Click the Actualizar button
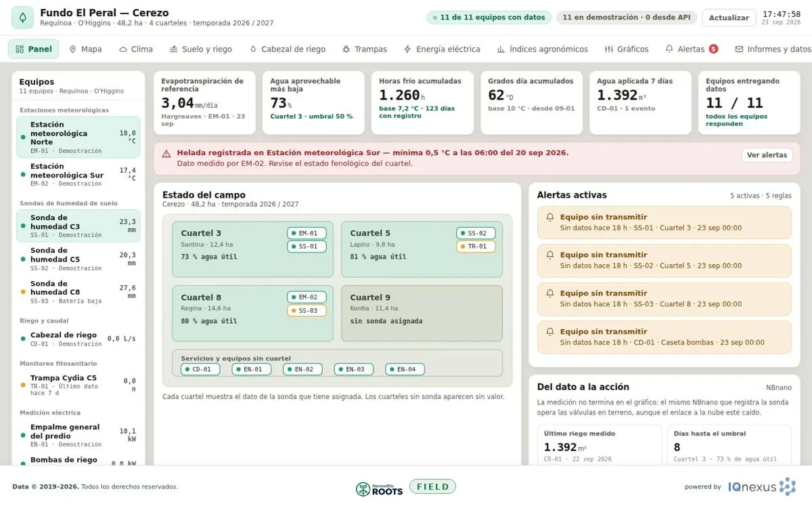Screen dimensions: 812x508 (x=729, y=18)
